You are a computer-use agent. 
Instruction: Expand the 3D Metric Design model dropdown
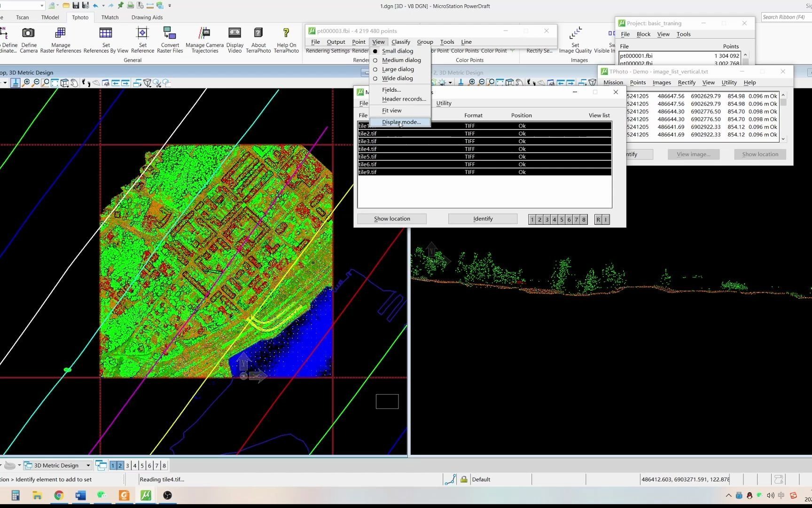coord(88,466)
